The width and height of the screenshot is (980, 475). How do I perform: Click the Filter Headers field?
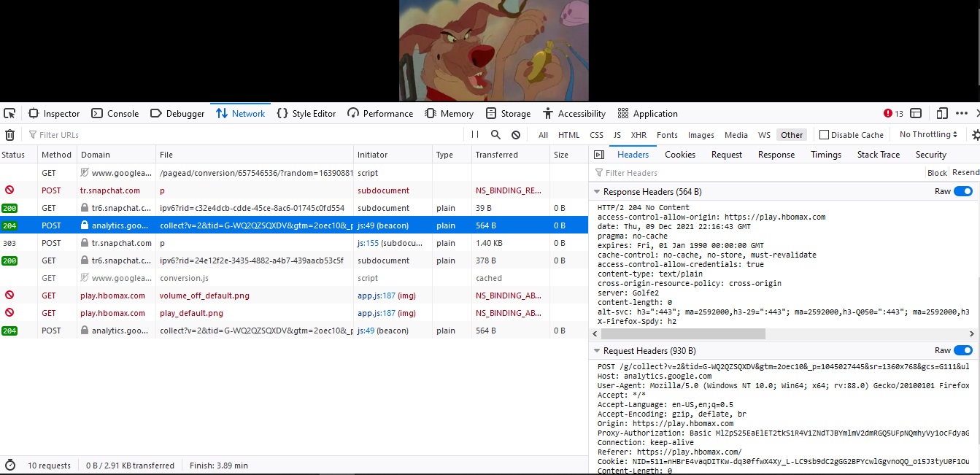757,173
